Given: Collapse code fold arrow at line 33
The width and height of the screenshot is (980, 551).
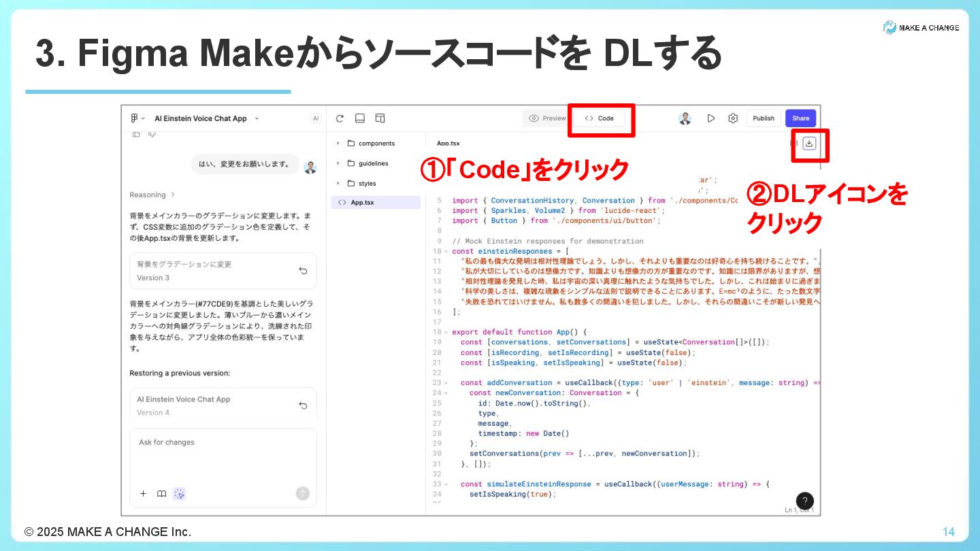Looking at the screenshot, I should [x=446, y=484].
